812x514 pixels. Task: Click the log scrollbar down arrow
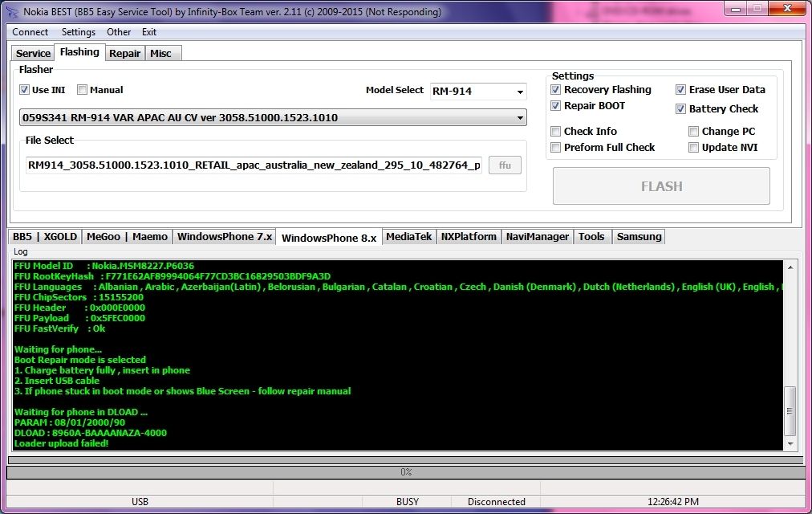tap(790, 443)
